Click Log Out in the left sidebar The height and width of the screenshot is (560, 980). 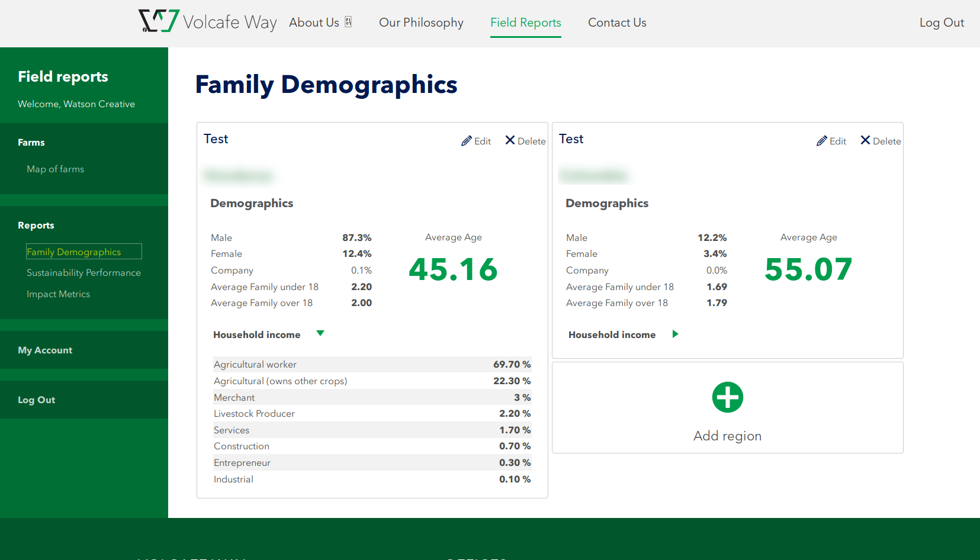(x=36, y=400)
